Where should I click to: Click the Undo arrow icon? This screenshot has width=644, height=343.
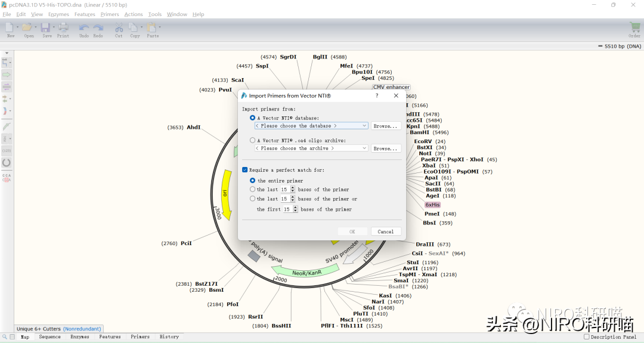(x=84, y=27)
